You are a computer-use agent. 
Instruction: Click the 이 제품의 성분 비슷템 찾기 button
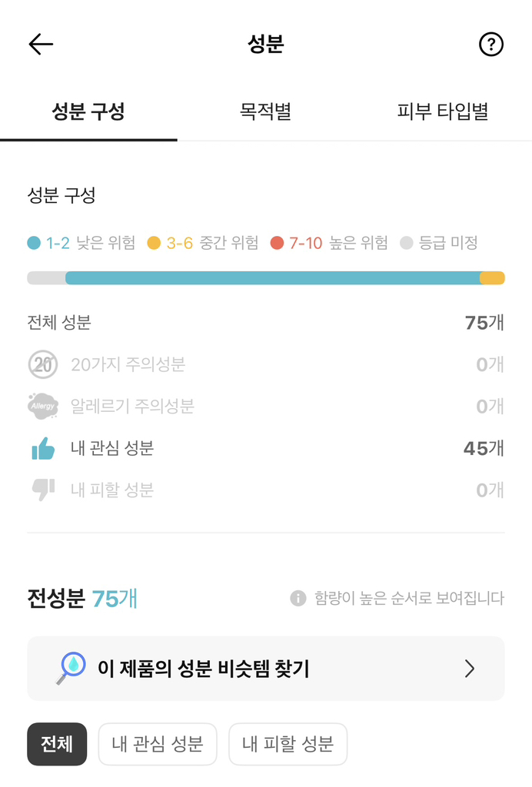click(x=266, y=668)
